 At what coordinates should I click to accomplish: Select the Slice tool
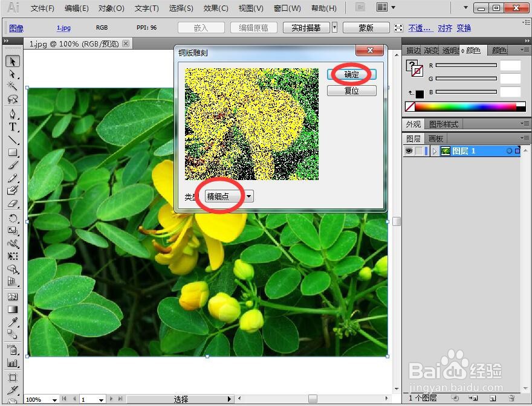pos(13,390)
